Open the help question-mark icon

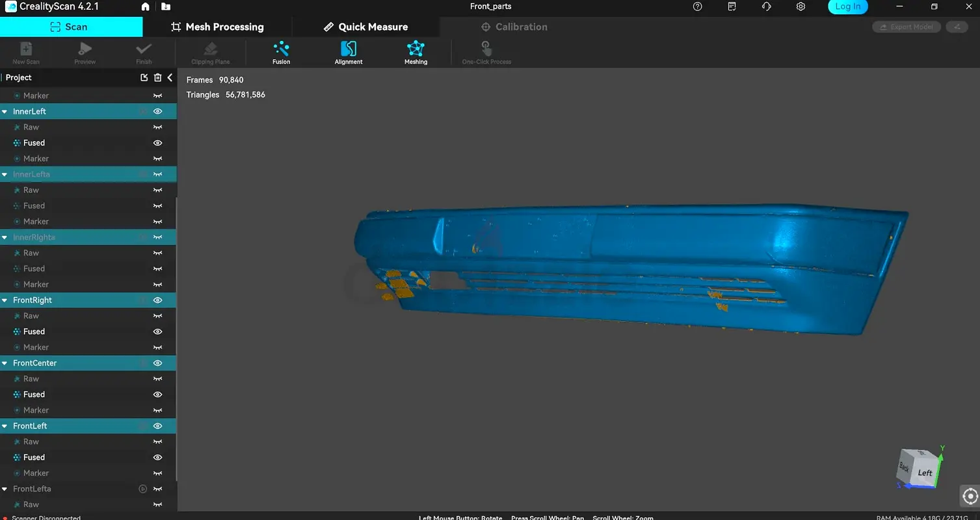[698, 6]
